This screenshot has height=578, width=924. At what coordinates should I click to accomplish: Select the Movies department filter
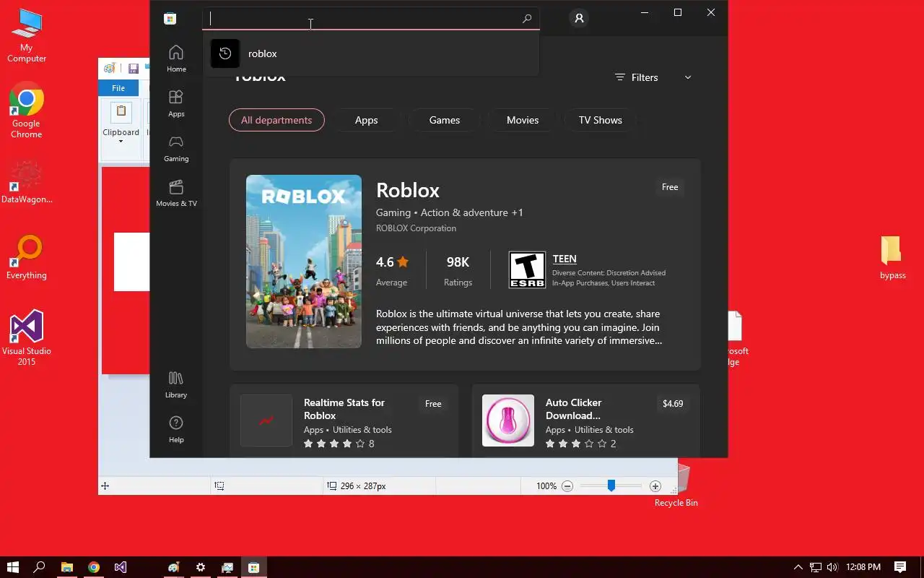pyautogui.click(x=523, y=120)
